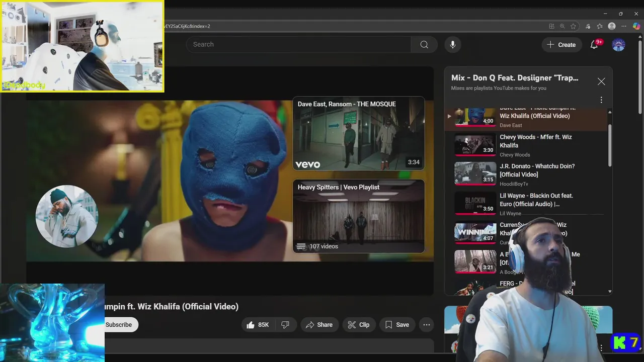Viewport: 644px width, 362px height.
Task: Dislike the video with thumbs-down button
Action: point(285,325)
